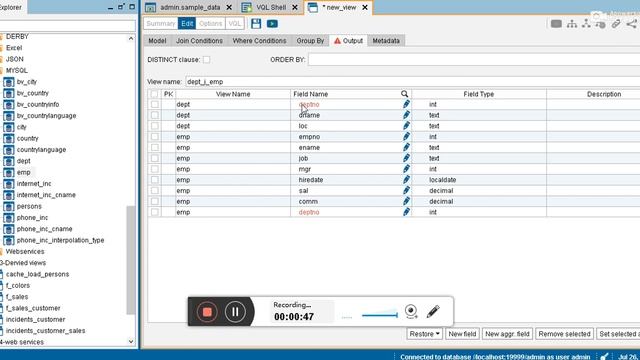Click the ORDER BY input field
This screenshot has width=640, height=360.
(474, 60)
